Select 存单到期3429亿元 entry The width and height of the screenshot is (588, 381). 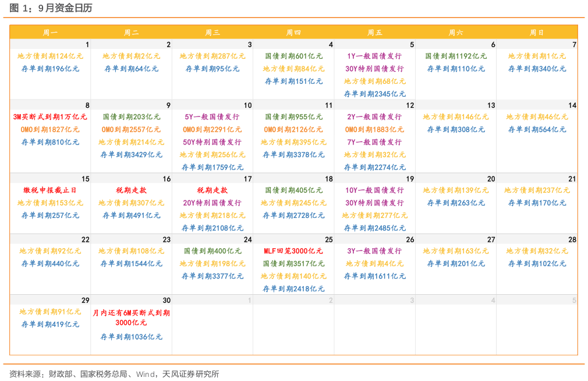click(131, 155)
